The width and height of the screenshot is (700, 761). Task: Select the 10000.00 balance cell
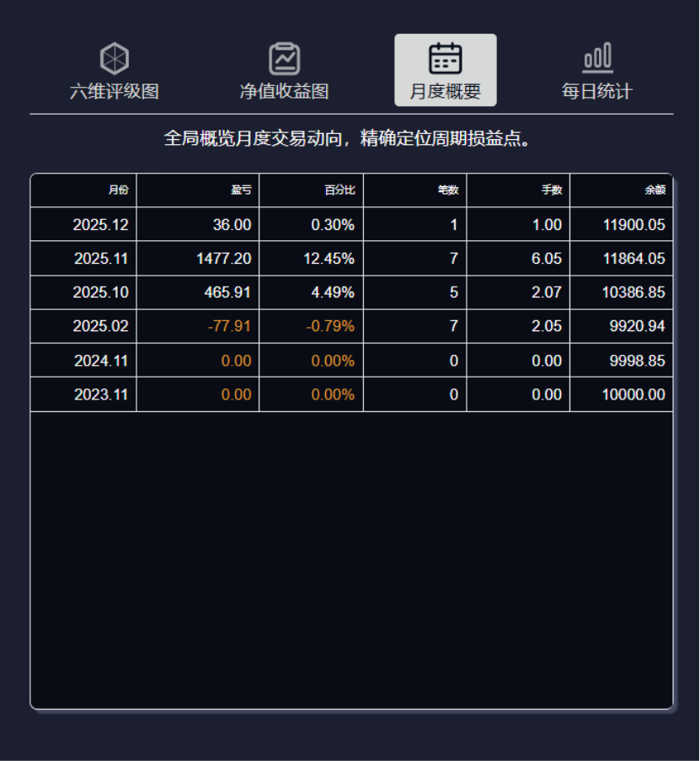click(x=633, y=394)
